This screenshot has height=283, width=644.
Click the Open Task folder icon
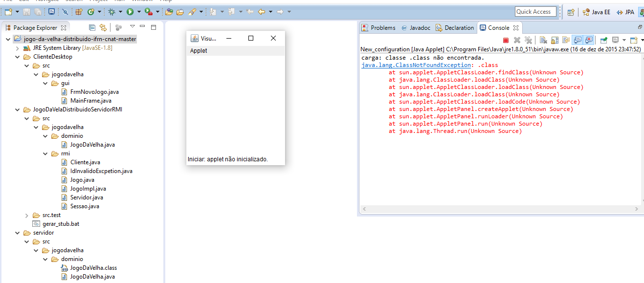click(179, 12)
